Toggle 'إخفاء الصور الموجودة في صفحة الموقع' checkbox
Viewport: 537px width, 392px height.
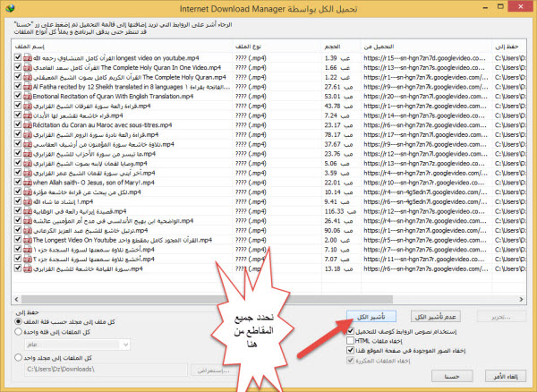(x=350, y=350)
